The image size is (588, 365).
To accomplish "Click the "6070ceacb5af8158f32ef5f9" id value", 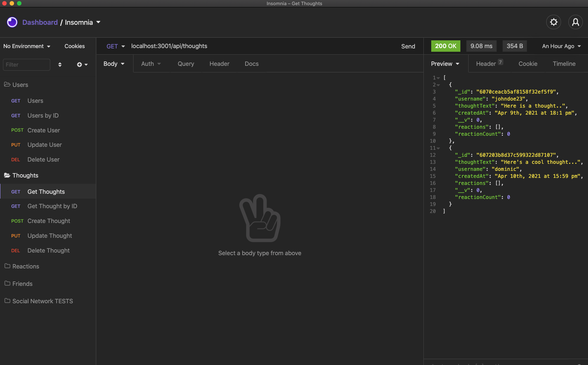I will 516,92.
